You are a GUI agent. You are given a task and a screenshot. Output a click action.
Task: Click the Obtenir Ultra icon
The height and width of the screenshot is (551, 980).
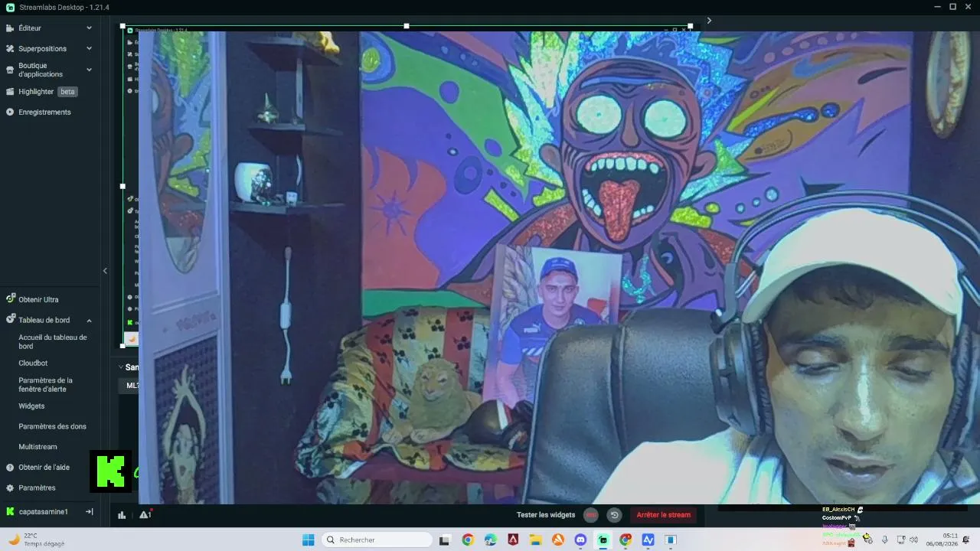tap(10, 299)
